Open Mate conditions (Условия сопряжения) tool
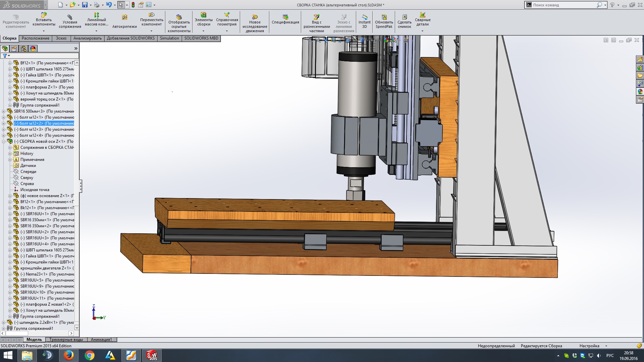This screenshot has width=644, height=362. [70, 17]
